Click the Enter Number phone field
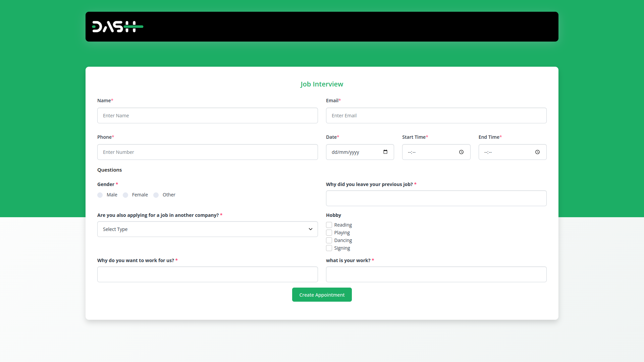The image size is (644, 362). click(x=207, y=152)
